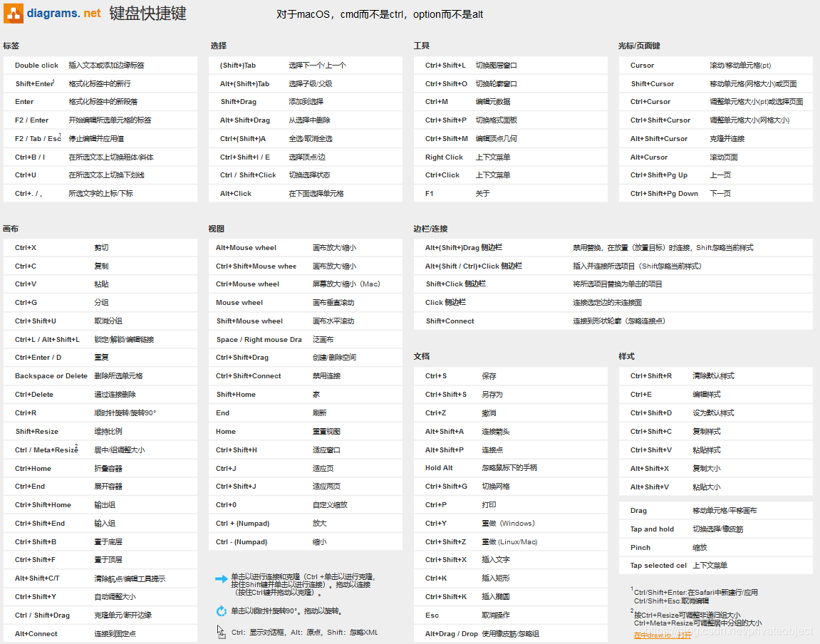This screenshot has width=820, height=644.
Task: Click the blue connect-and-clone arrow icon
Action: pyautogui.click(x=222, y=578)
